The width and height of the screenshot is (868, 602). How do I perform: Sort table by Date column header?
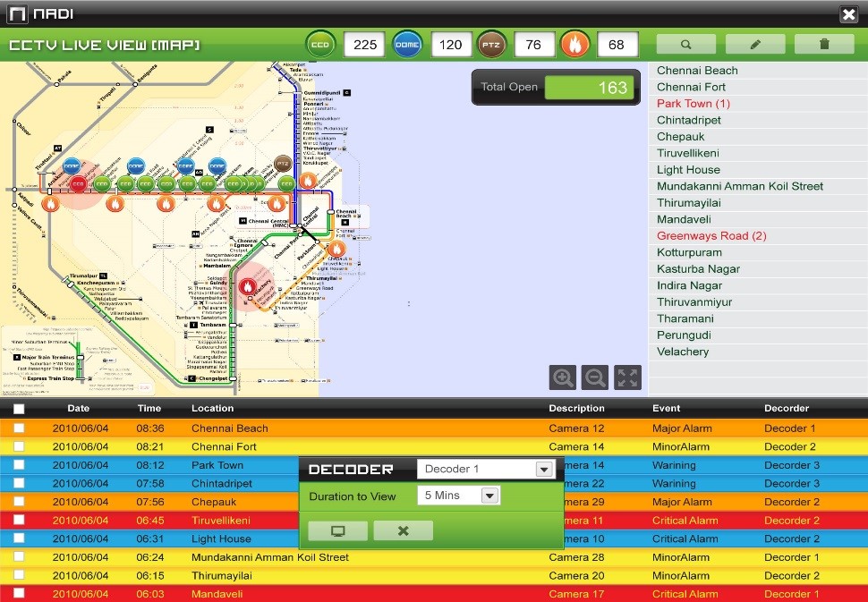click(78, 409)
